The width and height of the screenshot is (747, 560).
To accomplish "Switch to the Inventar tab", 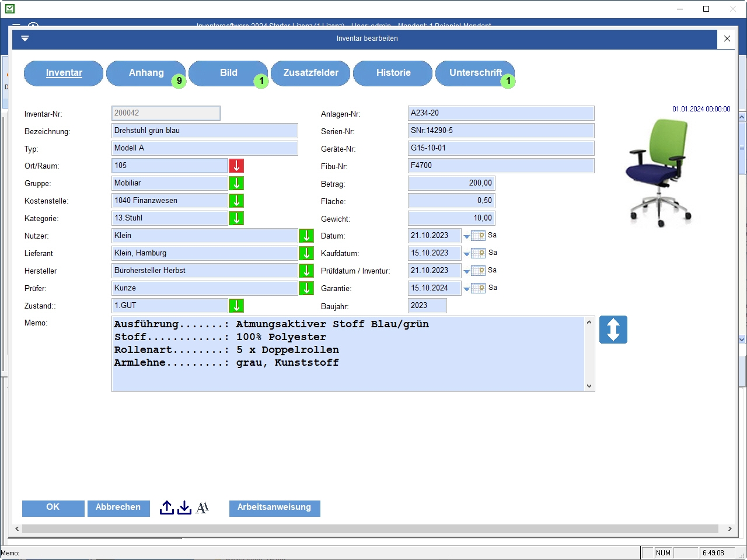I will (x=64, y=73).
